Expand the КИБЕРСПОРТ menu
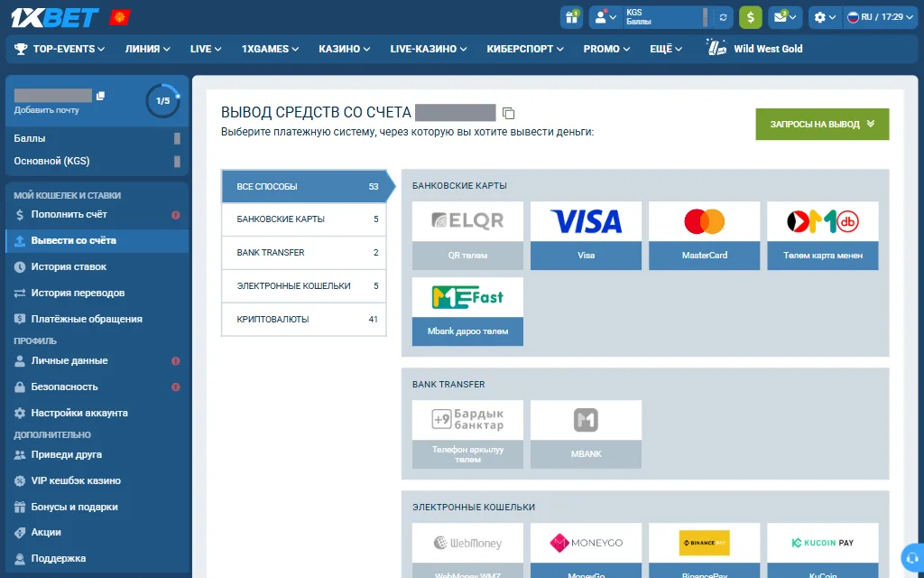924x578 pixels. [x=525, y=49]
